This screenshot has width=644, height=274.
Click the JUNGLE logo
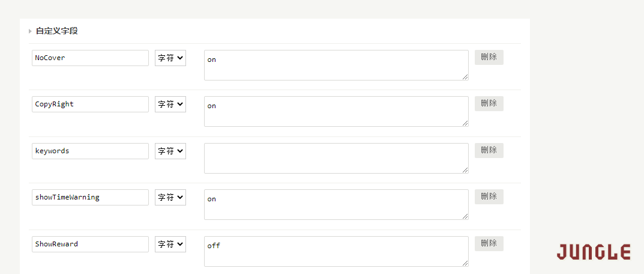594,252
